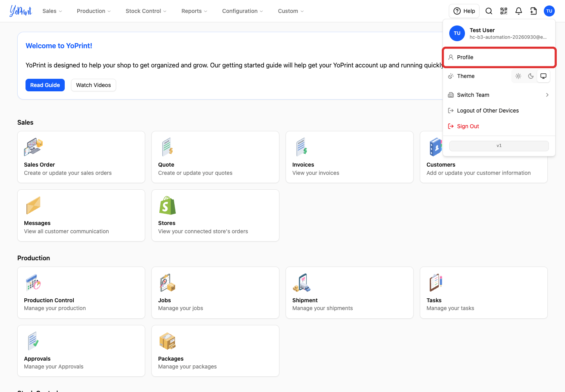Open the Jobs card icon

168,283
